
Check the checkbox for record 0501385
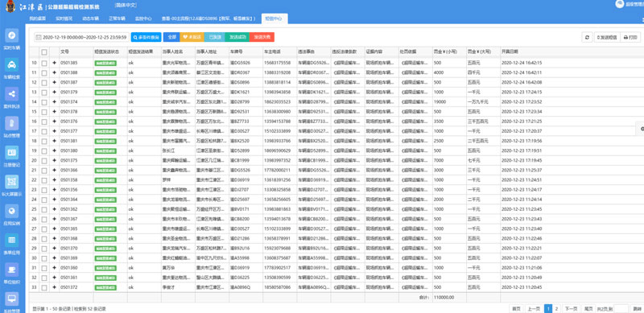click(x=44, y=63)
